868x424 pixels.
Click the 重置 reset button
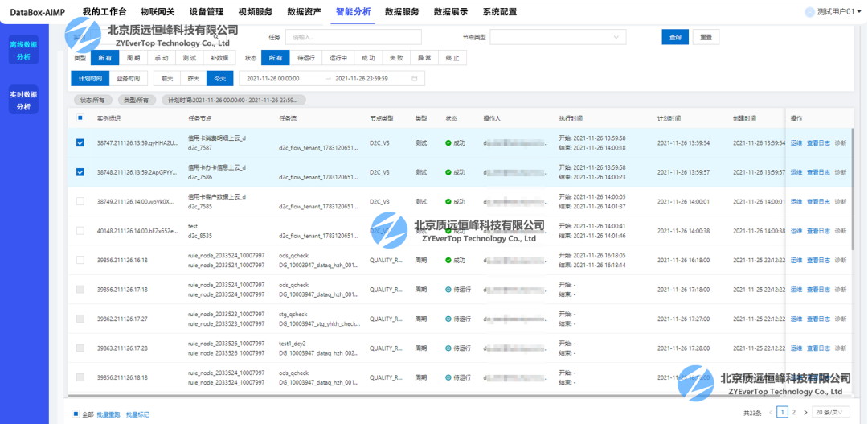[706, 37]
